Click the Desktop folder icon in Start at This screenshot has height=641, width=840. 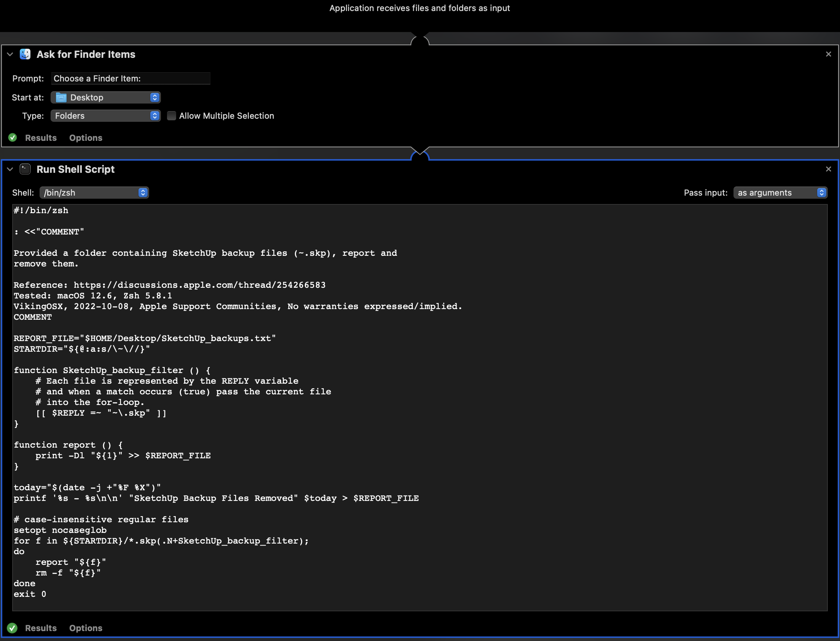click(61, 98)
